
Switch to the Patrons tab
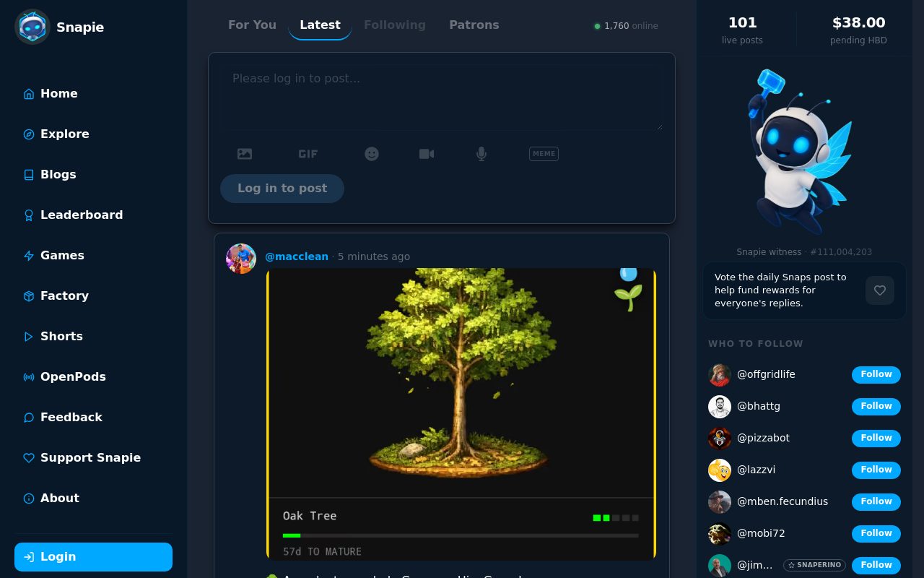(474, 25)
